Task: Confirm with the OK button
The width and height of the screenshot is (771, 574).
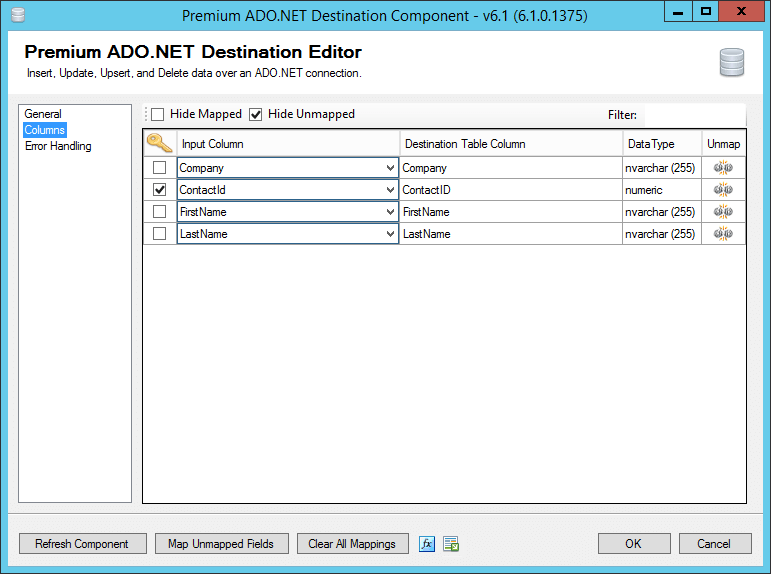Action: (634, 544)
